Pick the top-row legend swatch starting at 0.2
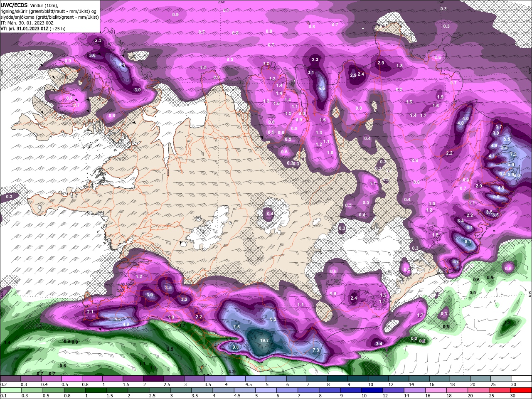532x399 pixels. [x=10, y=379]
